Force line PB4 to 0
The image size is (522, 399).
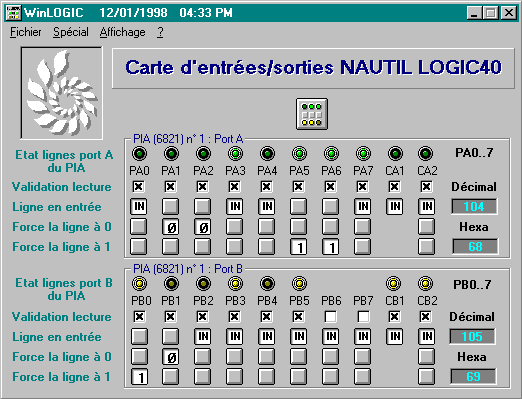click(266, 357)
